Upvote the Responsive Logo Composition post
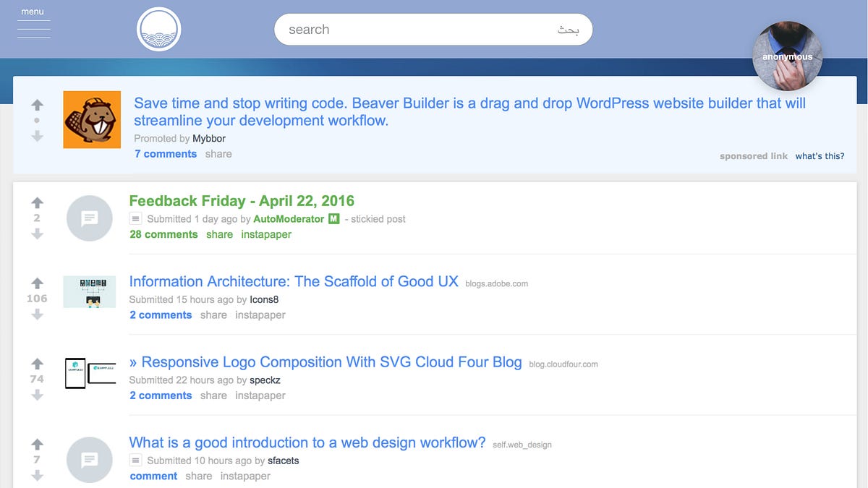The height and width of the screenshot is (488, 868). point(38,364)
